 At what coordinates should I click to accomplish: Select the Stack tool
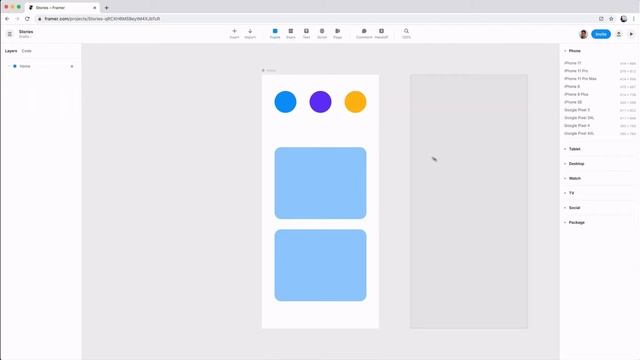(x=291, y=33)
